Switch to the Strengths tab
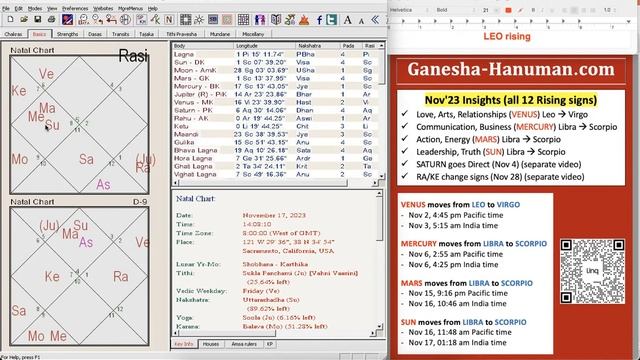 click(x=67, y=34)
